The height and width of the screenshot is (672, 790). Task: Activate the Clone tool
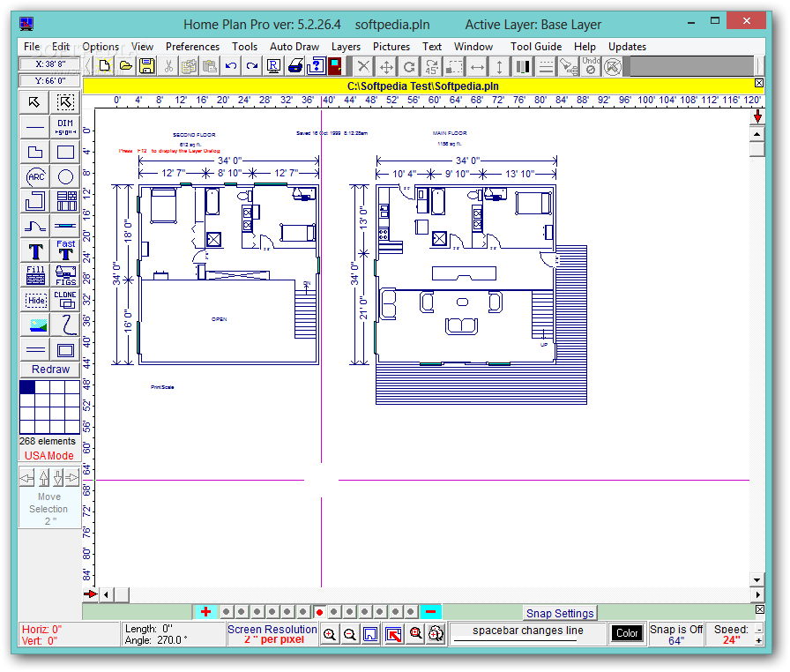point(65,300)
